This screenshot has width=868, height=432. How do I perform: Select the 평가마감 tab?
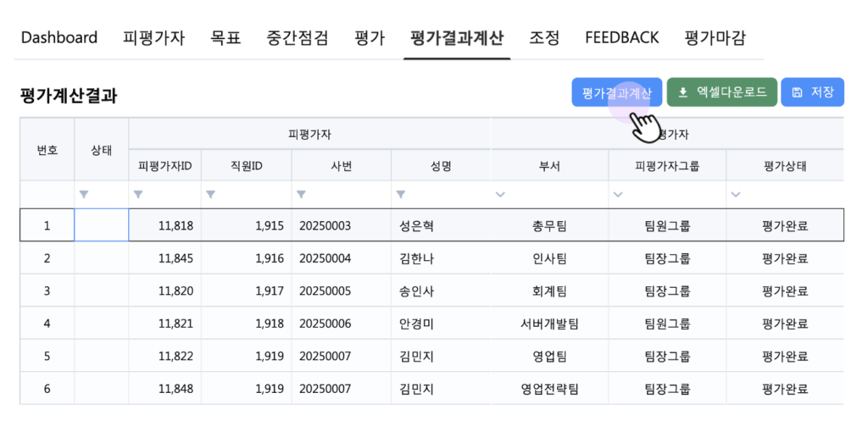pos(715,38)
